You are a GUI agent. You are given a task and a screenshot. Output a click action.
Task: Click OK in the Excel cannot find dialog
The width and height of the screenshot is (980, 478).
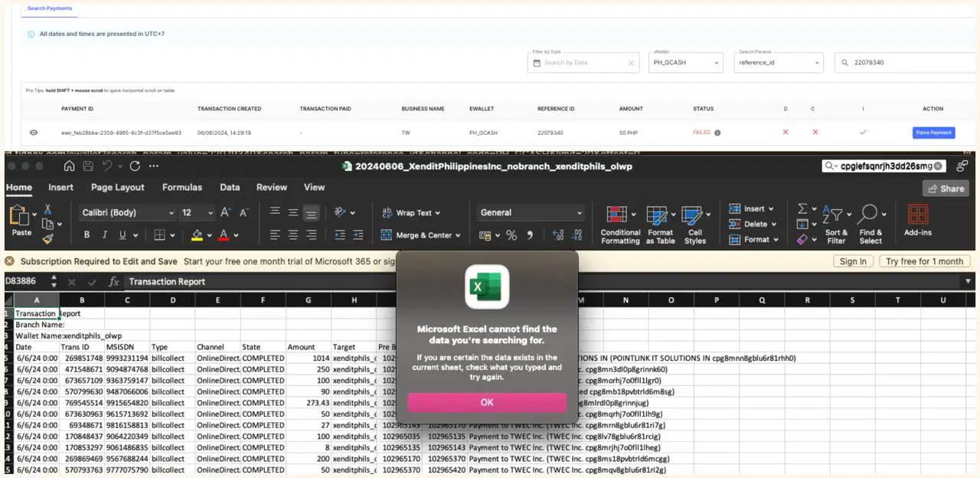[487, 402]
